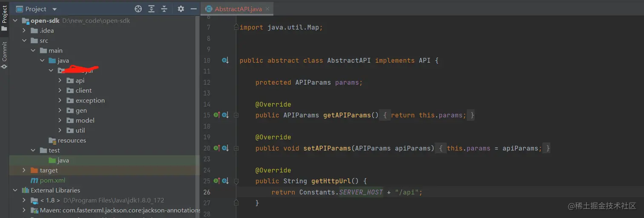This screenshot has height=218, width=644.
Task: Collapse the open-sdk root node arrow
Action: pos(15,20)
